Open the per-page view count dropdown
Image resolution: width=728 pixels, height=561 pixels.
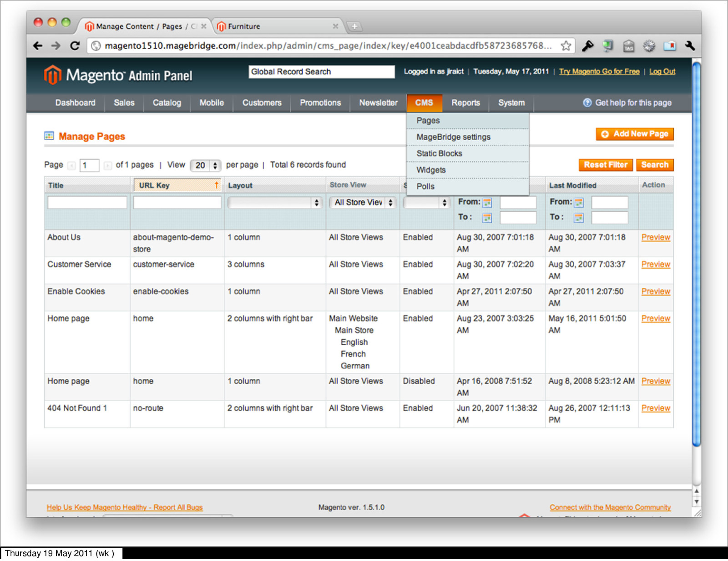pyautogui.click(x=205, y=165)
